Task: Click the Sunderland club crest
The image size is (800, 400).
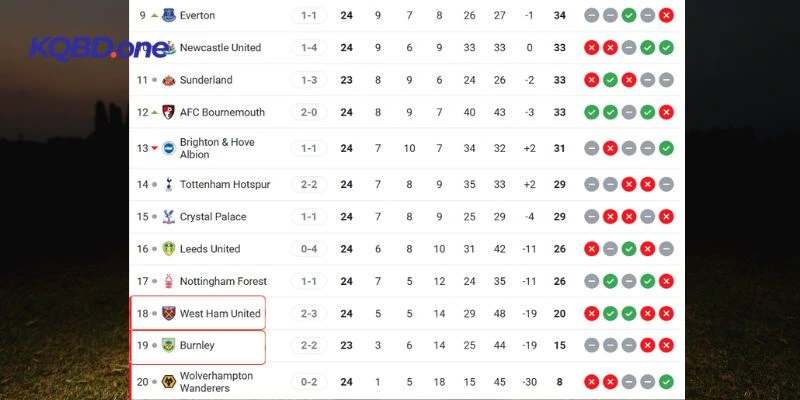Action: pyautogui.click(x=168, y=80)
